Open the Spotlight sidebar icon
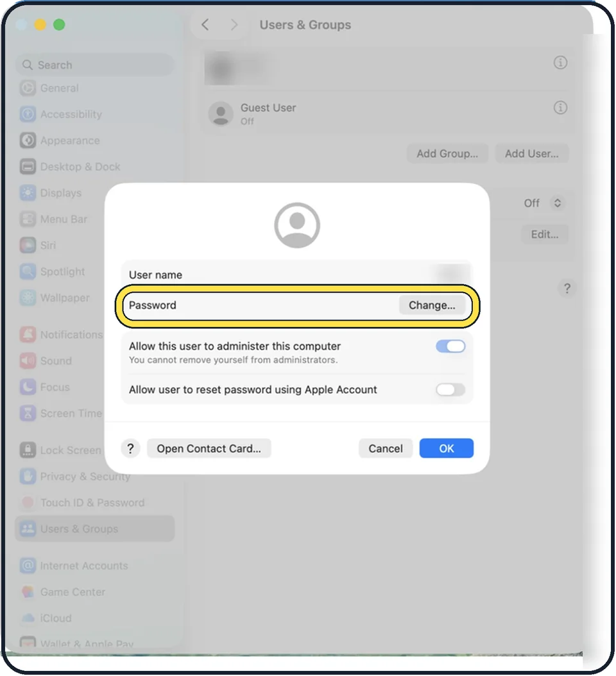The height and width of the screenshot is (676, 616). click(x=28, y=271)
